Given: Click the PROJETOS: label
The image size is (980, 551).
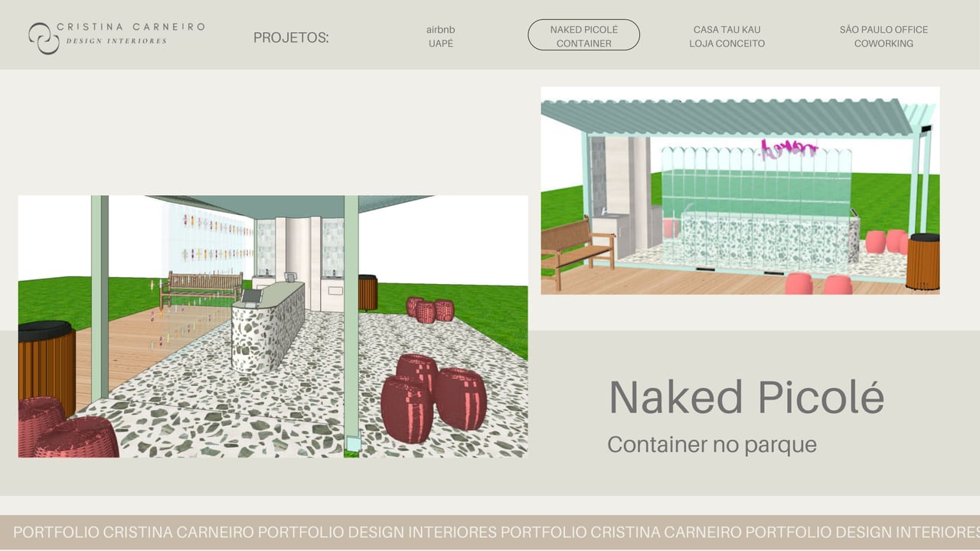Looking at the screenshot, I should click(x=291, y=37).
